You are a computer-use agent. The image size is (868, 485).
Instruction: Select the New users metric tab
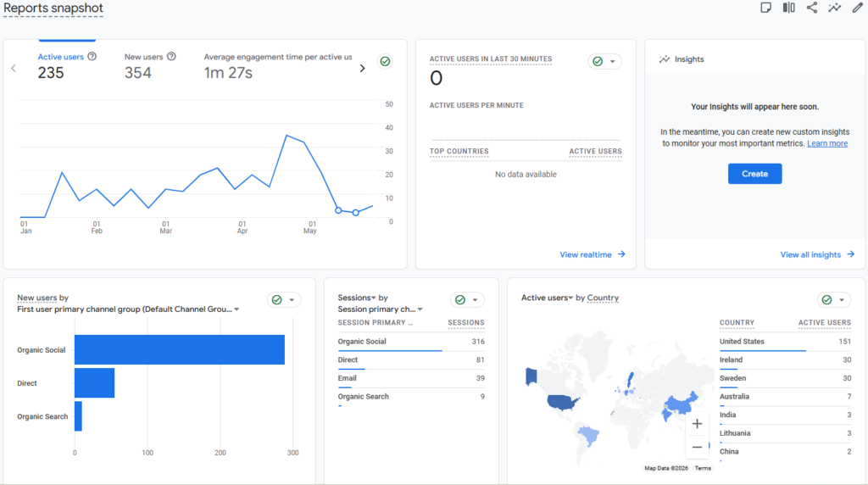click(x=150, y=65)
